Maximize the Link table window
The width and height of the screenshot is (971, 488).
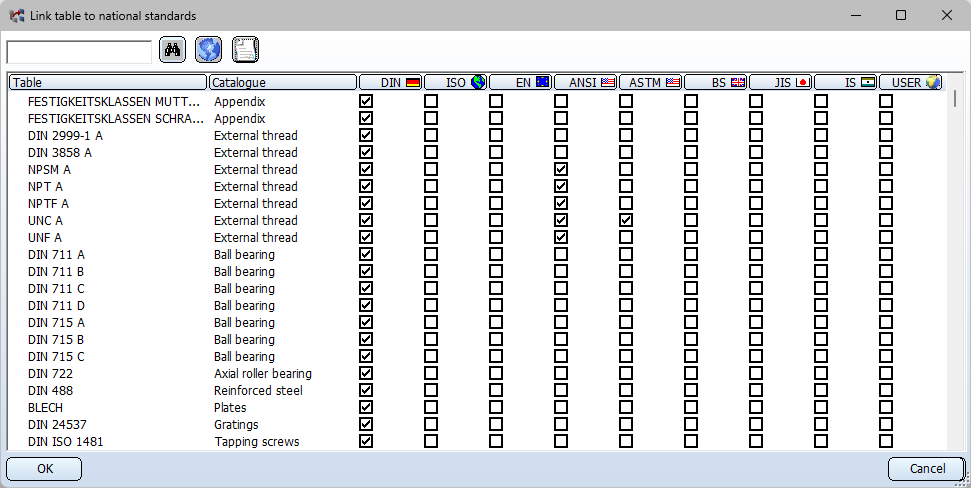tap(901, 15)
